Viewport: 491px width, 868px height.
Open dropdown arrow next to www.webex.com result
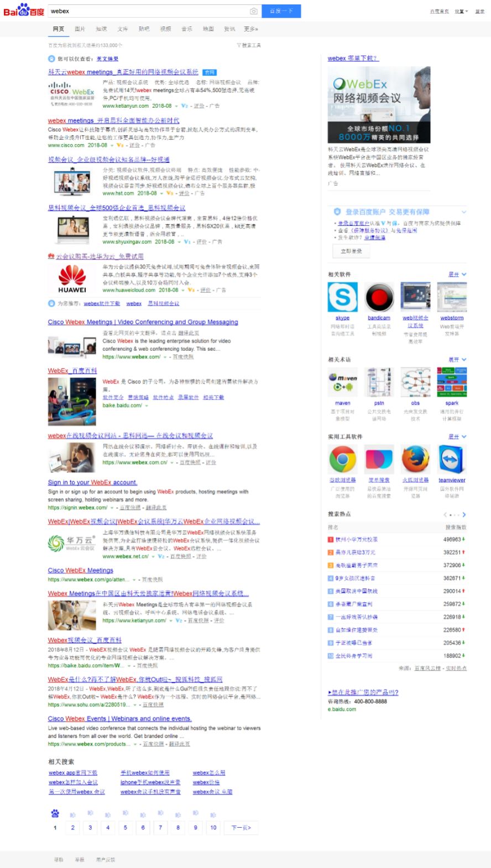pos(165,357)
